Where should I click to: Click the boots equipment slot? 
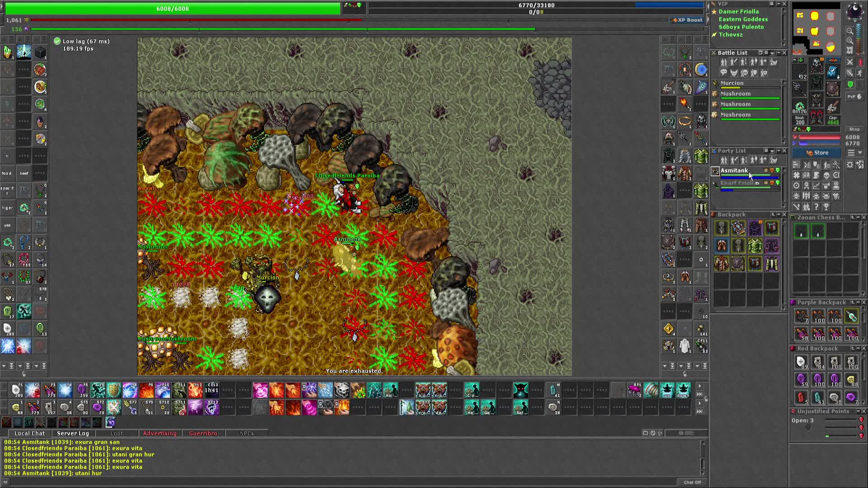coord(817,117)
